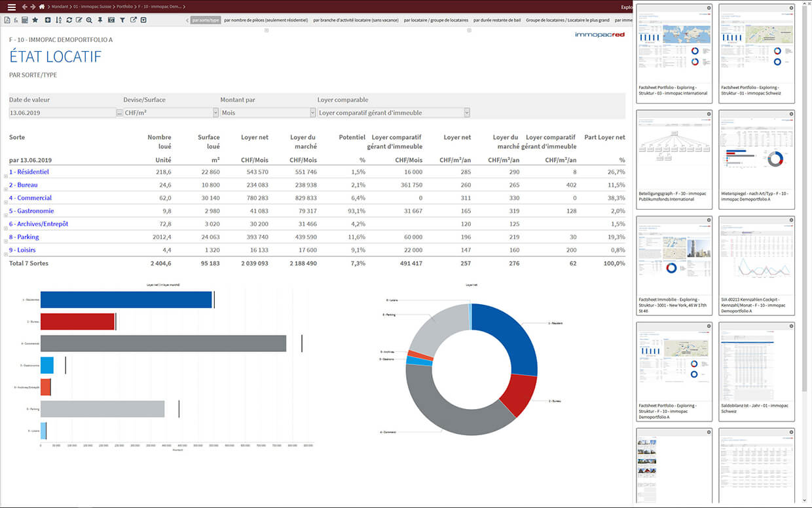Pin the report with pushpin icon
This screenshot has height=508, width=812.
100,20
